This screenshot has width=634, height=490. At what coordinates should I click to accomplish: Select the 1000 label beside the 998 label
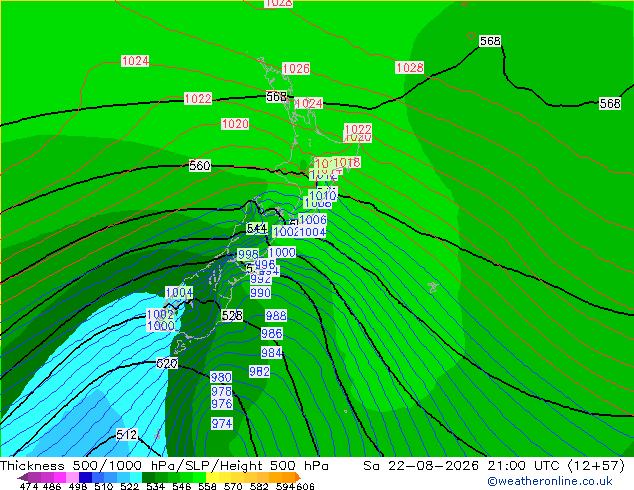click(282, 253)
